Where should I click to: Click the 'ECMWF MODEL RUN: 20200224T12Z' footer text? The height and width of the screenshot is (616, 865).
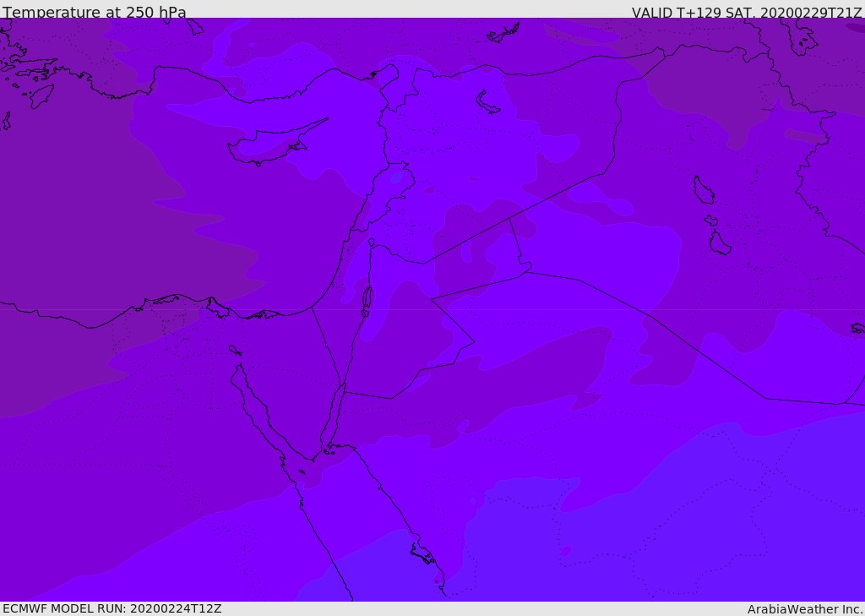click(112, 608)
